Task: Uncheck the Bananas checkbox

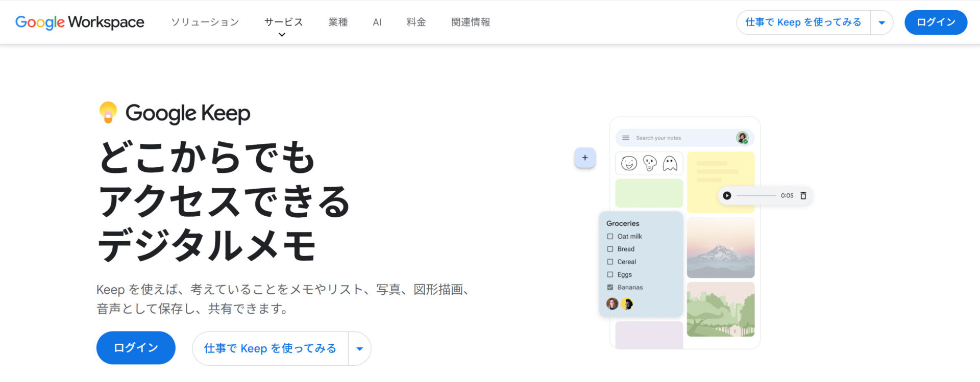Action: pos(610,287)
